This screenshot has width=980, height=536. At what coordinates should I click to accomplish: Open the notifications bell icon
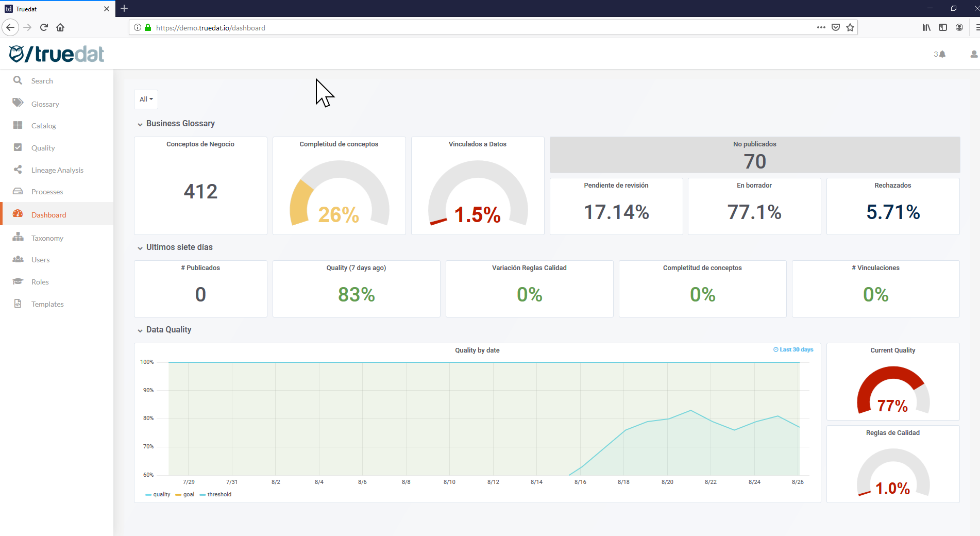click(x=942, y=54)
